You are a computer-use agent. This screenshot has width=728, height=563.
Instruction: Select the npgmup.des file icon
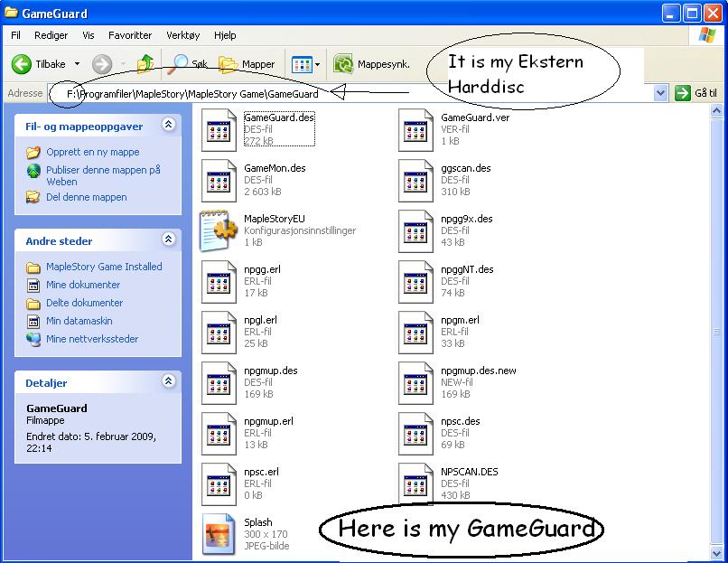click(x=219, y=383)
